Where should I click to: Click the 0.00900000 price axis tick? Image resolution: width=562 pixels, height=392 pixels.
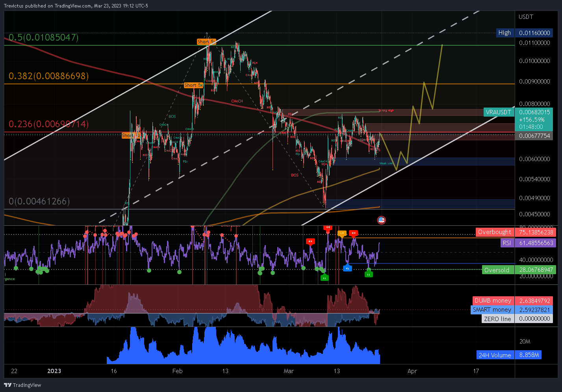pos(534,82)
